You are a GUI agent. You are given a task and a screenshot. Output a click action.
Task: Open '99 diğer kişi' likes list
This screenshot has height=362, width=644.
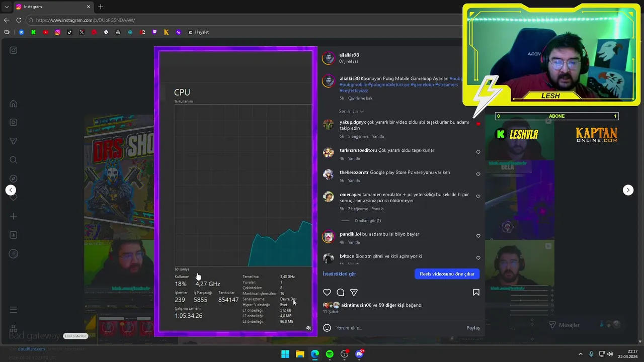(x=391, y=305)
